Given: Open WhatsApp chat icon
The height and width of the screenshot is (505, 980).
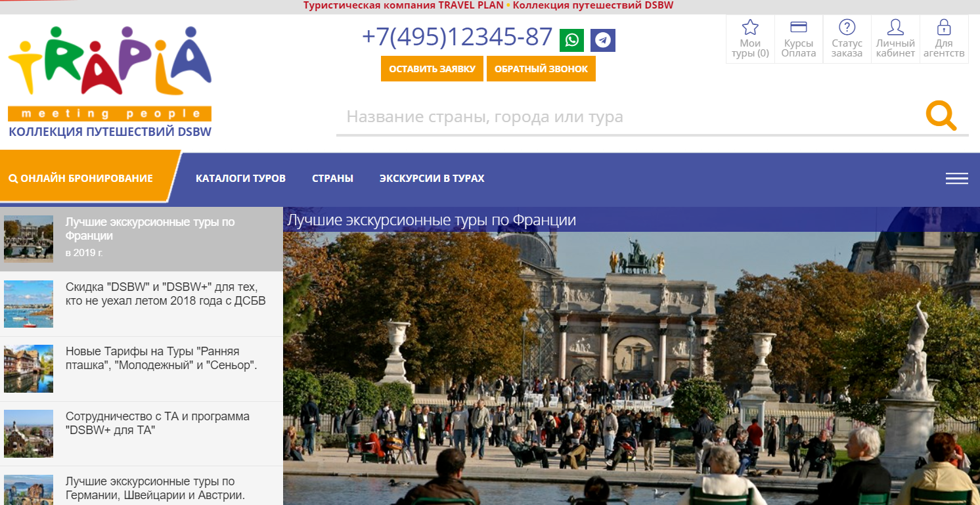Looking at the screenshot, I should tap(571, 40).
